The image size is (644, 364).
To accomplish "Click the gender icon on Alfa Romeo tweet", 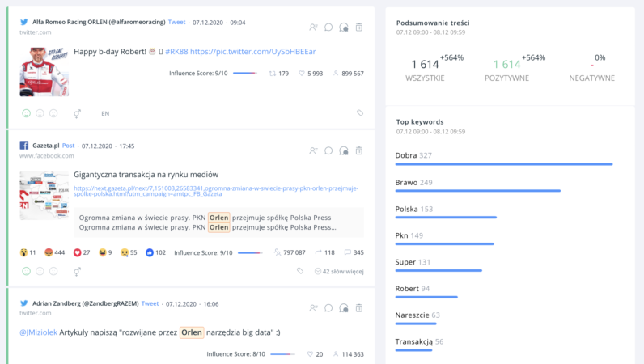I will pos(78,114).
